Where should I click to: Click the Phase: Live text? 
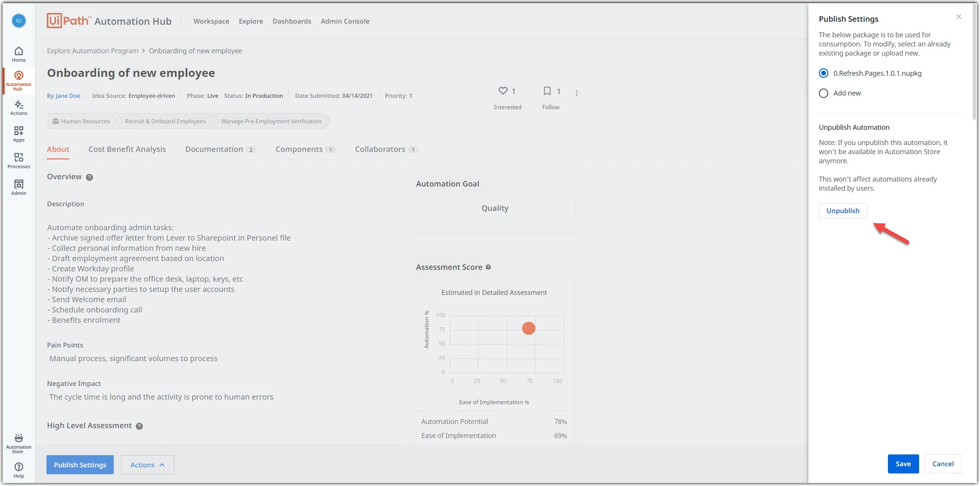pos(202,96)
